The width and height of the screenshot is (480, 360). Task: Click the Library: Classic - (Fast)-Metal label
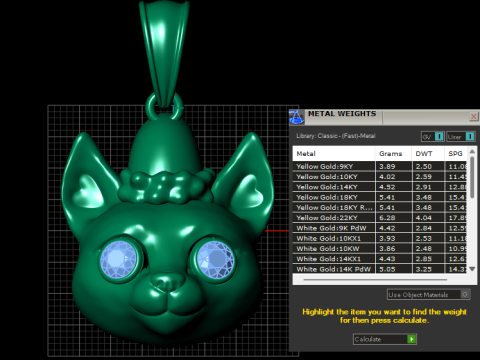[x=336, y=136]
